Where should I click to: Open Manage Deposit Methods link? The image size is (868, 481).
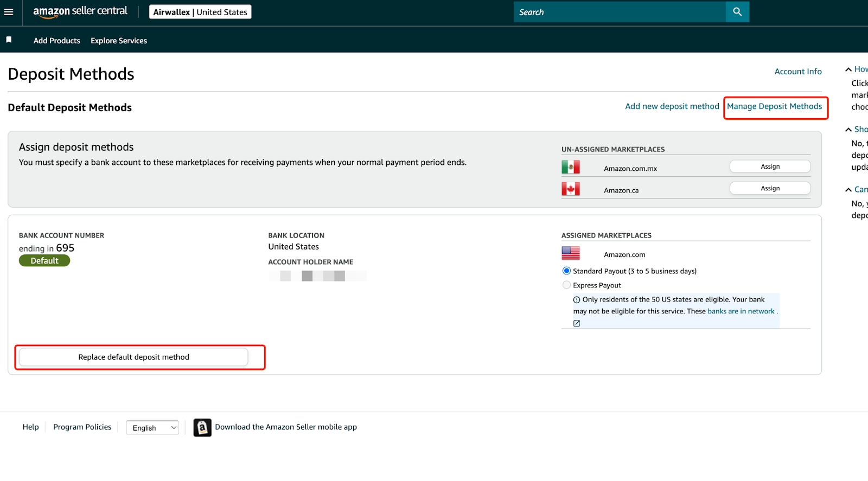[774, 106]
